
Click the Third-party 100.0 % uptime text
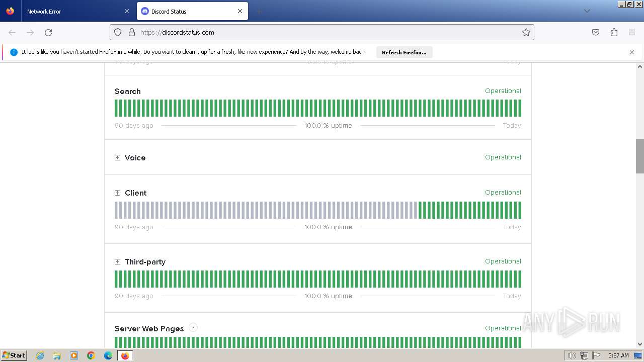coord(328,296)
